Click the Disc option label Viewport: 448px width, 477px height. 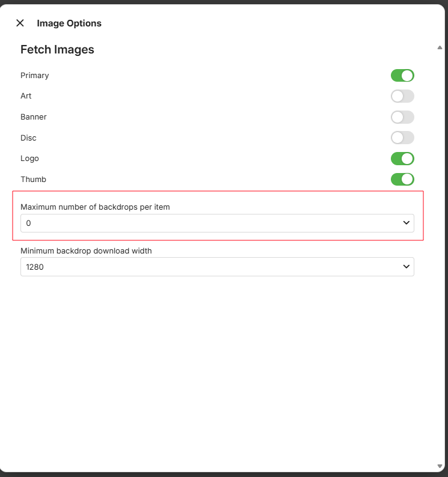[x=28, y=138]
